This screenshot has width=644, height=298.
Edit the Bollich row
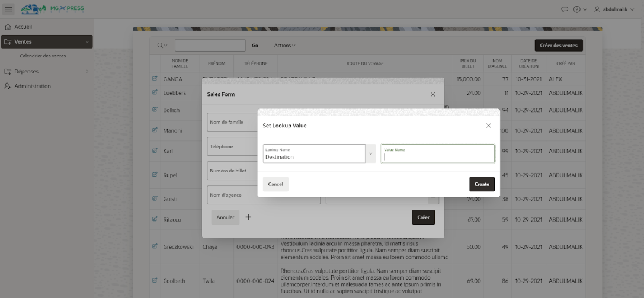point(155,110)
